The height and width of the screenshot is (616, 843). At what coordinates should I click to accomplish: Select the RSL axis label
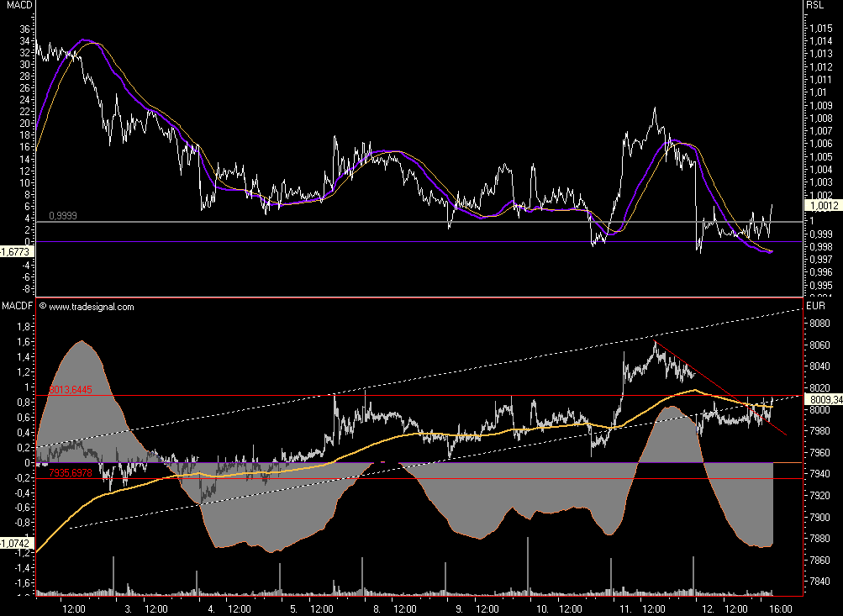click(814, 5)
